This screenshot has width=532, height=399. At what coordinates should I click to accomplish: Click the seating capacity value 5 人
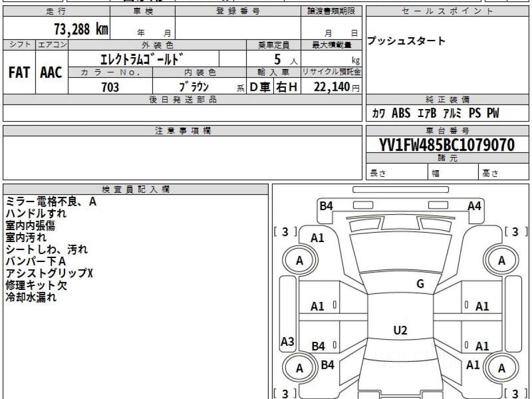[285, 60]
